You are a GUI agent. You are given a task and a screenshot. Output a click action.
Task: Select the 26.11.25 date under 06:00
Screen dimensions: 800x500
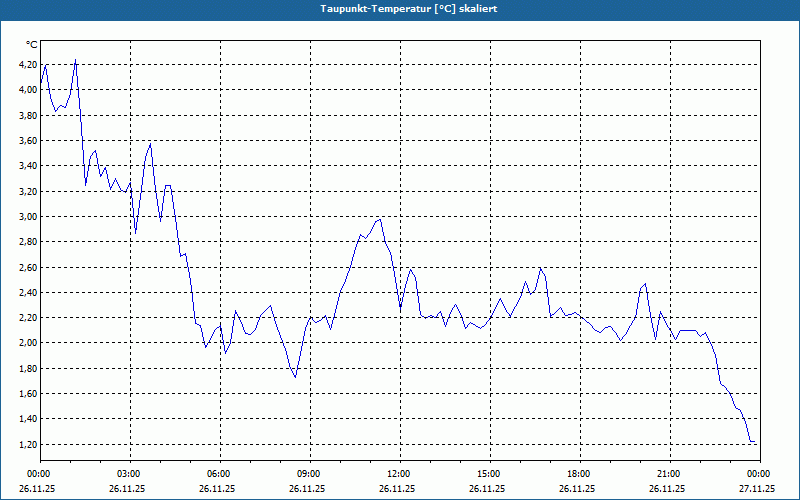(x=217, y=488)
